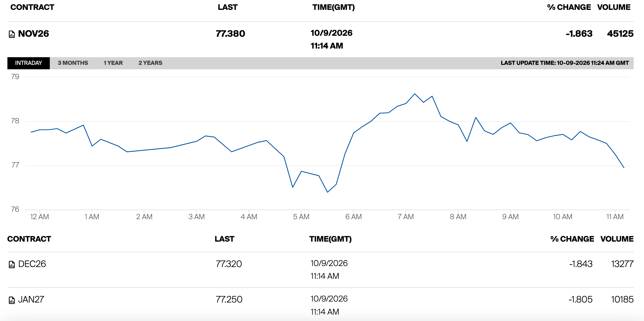
Task: Click the chart low near 5:30 AM
Action: tap(327, 192)
